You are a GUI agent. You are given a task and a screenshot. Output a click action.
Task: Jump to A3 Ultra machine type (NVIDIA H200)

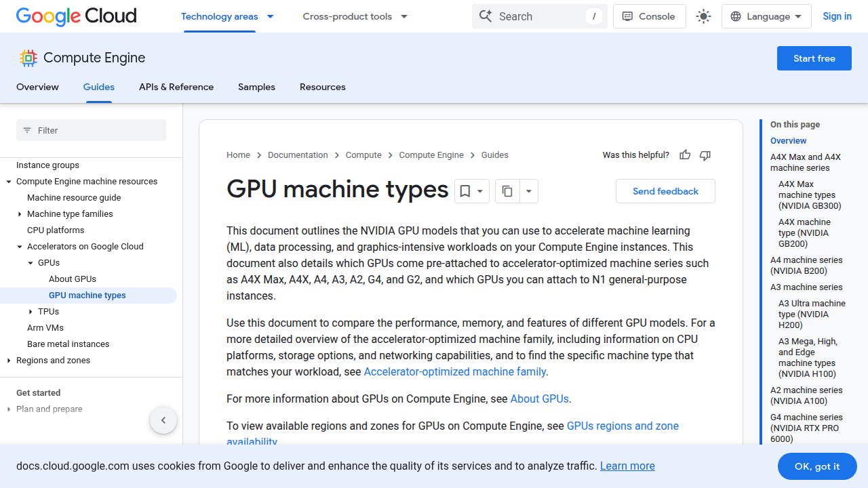(812, 314)
